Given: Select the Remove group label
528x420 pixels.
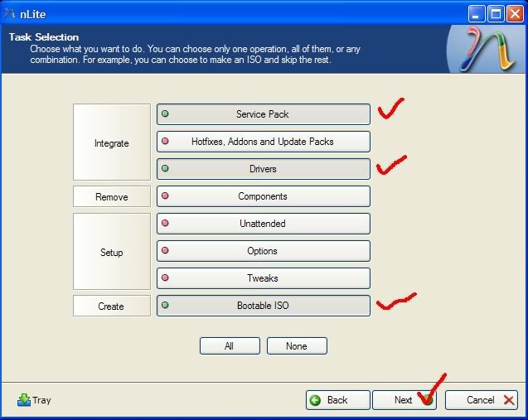Looking at the screenshot, I should click(112, 196).
